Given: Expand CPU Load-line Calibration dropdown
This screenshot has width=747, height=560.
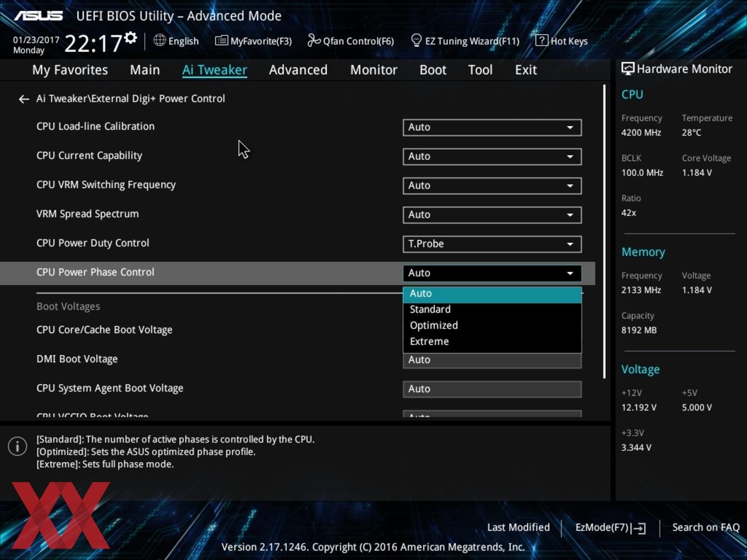Looking at the screenshot, I should click(x=492, y=127).
